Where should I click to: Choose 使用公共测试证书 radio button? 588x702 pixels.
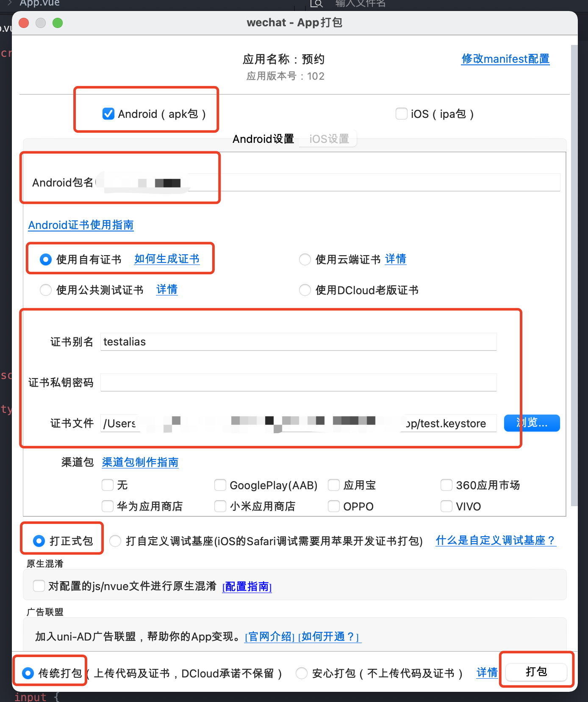pyautogui.click(x=46, y=290)
